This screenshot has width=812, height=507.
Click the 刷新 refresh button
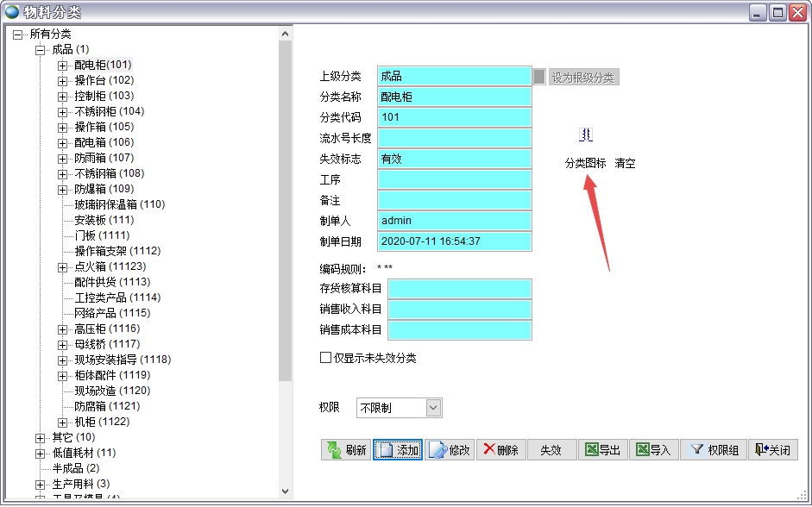click(345, 450)
